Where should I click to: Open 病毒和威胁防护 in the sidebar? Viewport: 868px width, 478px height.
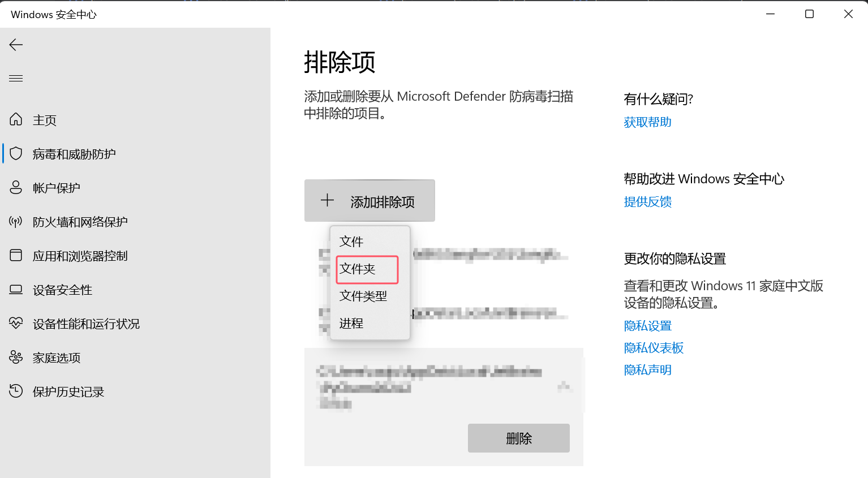[74, 154]
